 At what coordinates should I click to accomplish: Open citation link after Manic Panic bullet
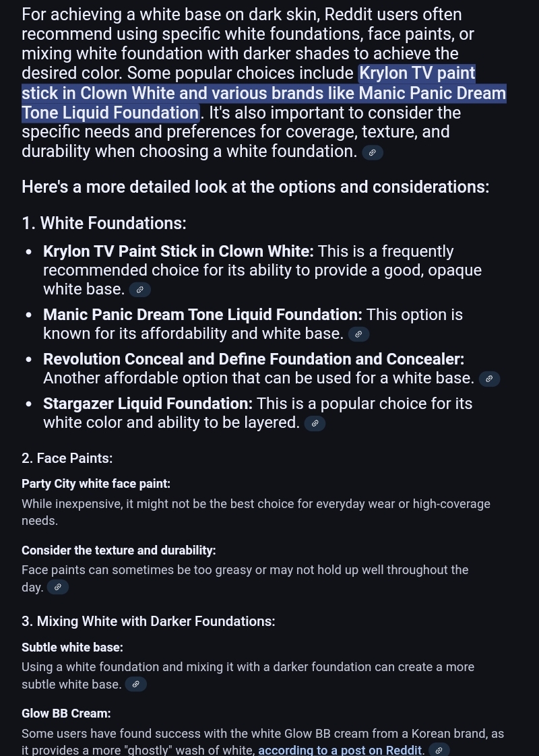pyautogui.click(x=358, y=334)
